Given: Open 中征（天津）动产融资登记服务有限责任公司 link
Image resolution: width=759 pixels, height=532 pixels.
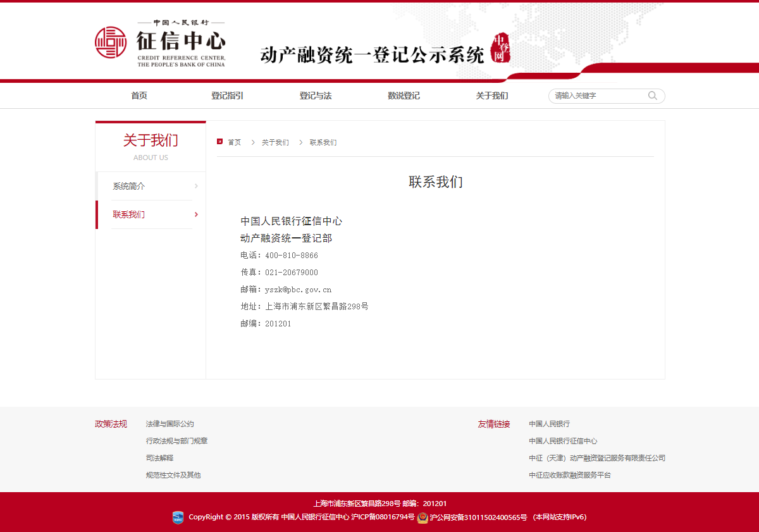Looking at the screenshot, I should (597, 458).
